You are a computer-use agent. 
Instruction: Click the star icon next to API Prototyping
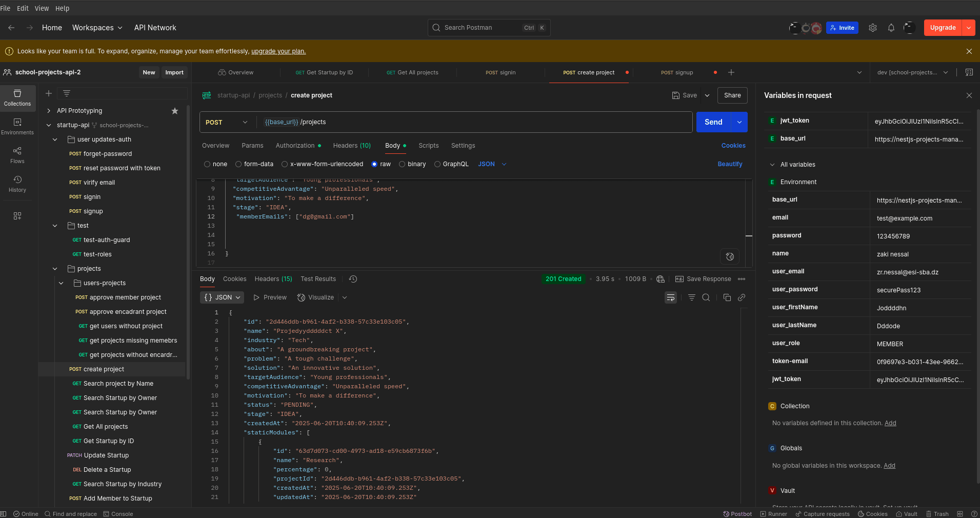(x=175, y=111)
